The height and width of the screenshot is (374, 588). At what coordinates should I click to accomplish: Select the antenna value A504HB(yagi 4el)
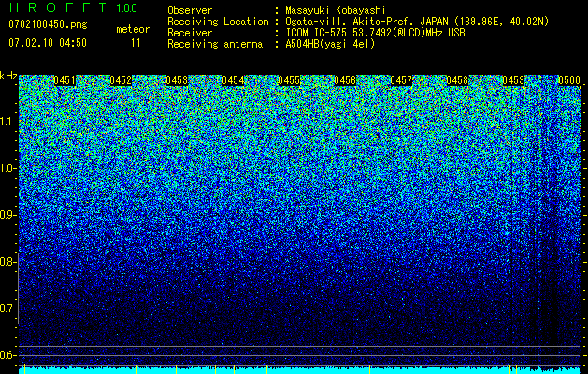[x=330, y=44]
